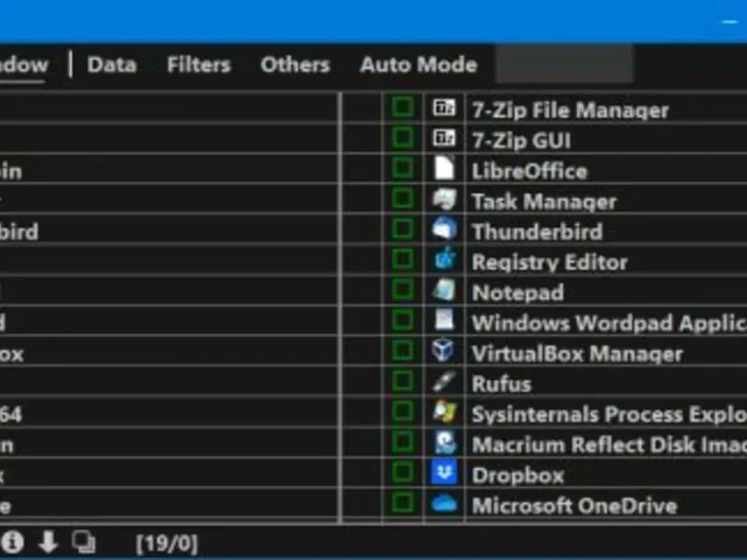The width and height of the screenshot is (747, 560).
Task: Click the Notepad icon
Action: pyautogui.click(x=444, y=290)
